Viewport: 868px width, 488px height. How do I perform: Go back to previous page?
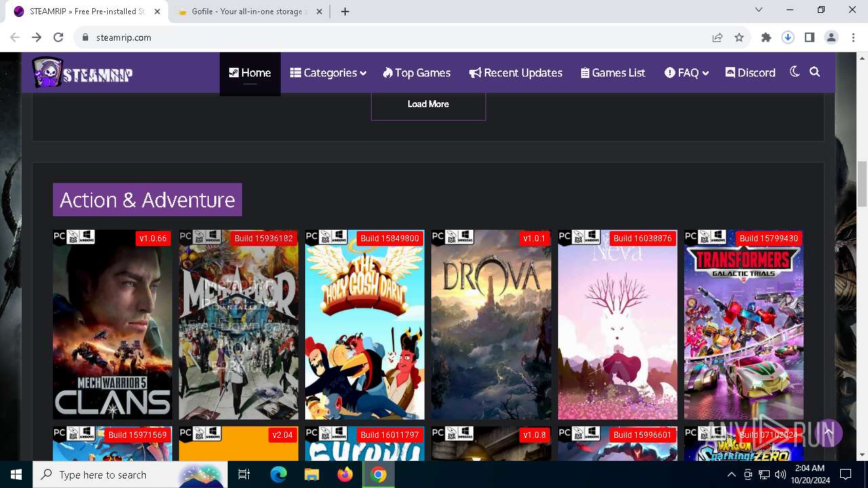tap(15, 37)
